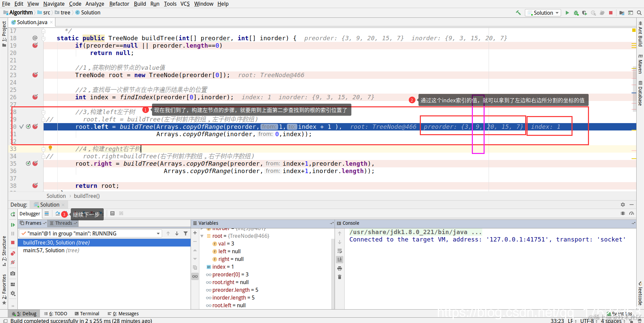Viewport: 644px width, 323px height.
Task: Rerun Solution in Debug panel
Action: 13,214
